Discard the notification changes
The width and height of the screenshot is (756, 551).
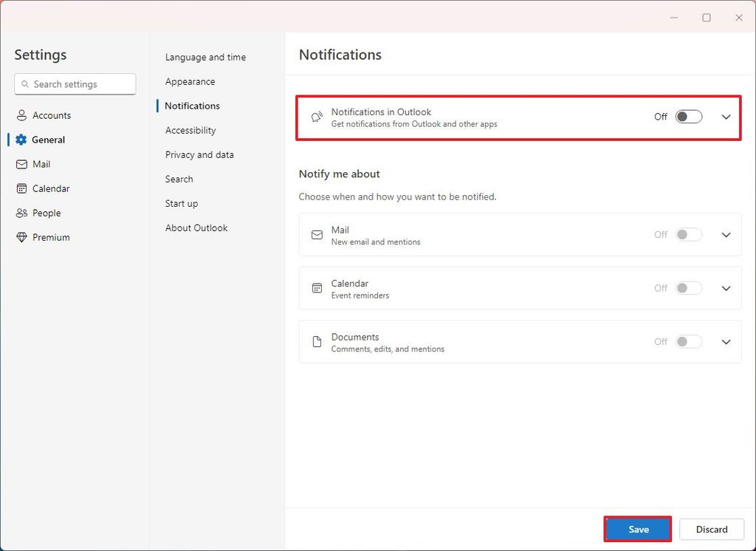(711, 529)
